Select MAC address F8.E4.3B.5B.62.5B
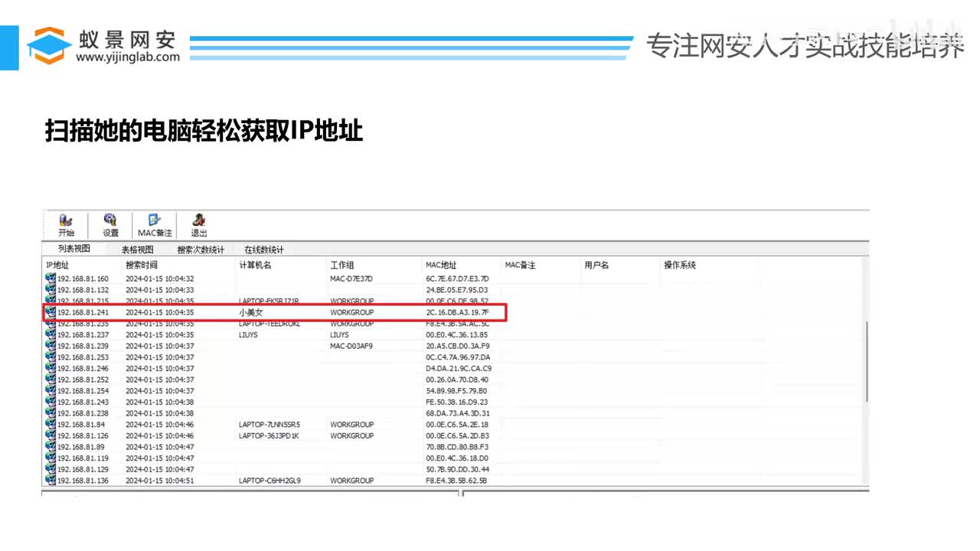 click(456, 481)
